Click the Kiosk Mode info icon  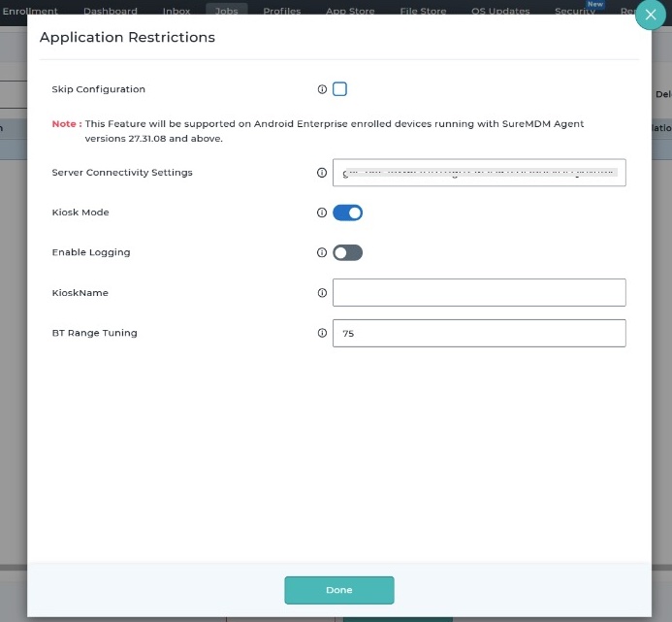pos(322,213)
